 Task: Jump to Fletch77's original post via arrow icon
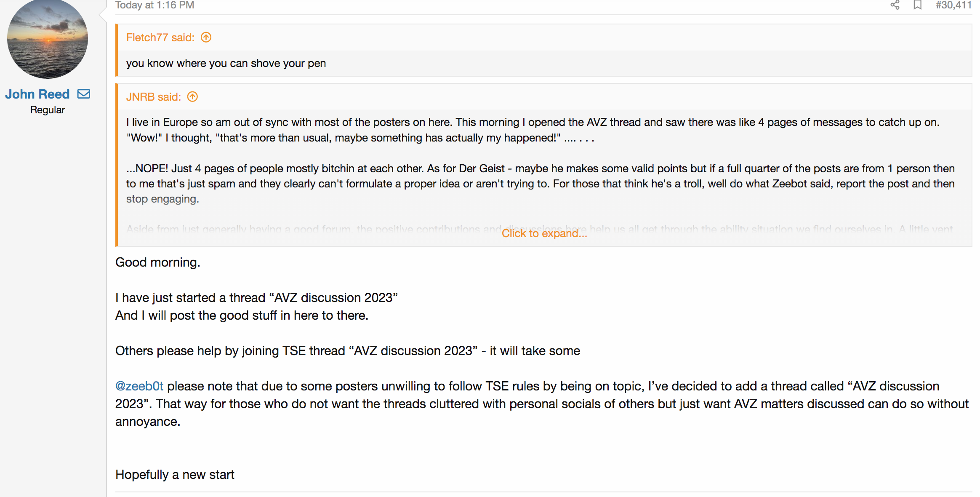tap(206, 37)
